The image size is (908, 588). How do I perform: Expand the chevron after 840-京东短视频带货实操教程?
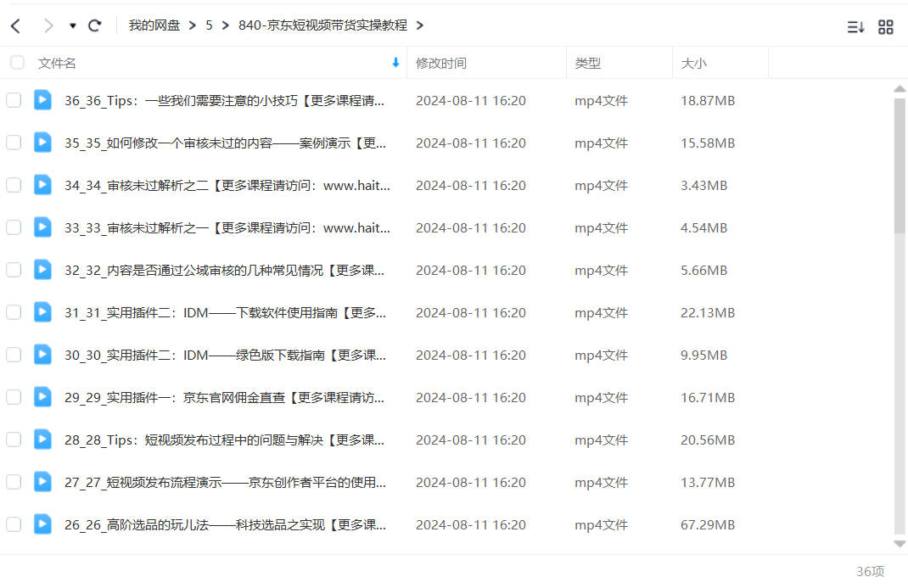(x=420, y=25)
